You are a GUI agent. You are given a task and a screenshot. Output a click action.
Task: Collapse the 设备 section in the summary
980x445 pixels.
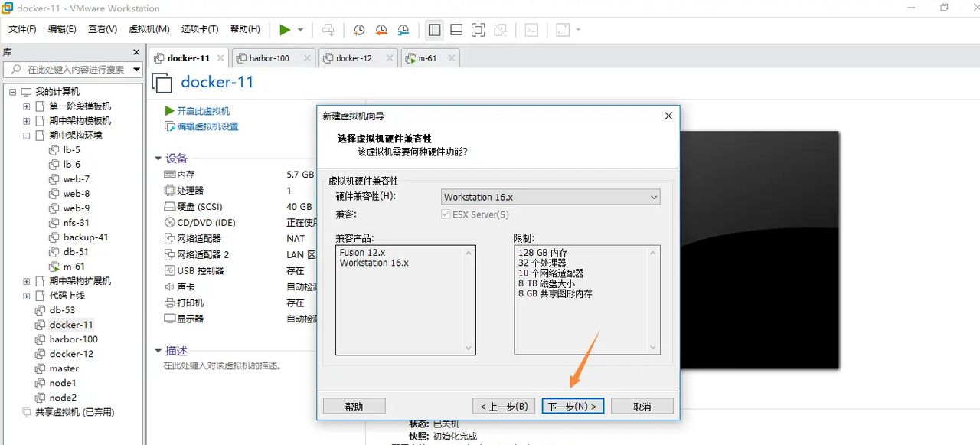(158, 158)
